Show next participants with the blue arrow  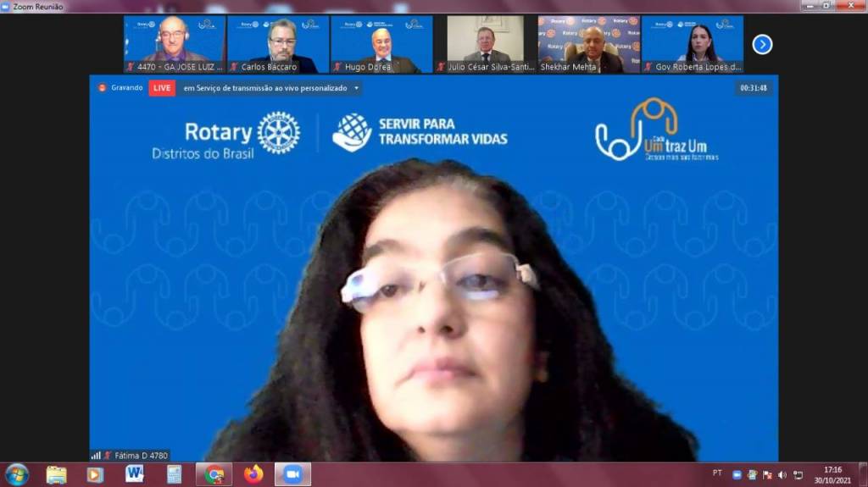[762, 44]
